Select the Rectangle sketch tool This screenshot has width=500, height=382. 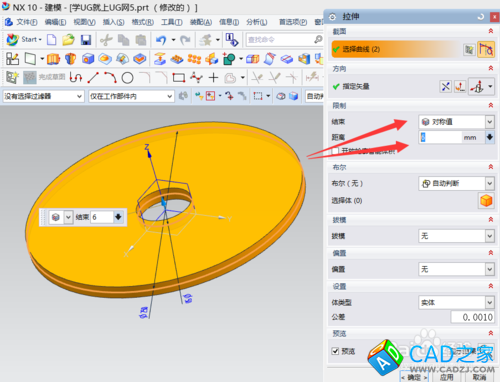tap(179, 78)
